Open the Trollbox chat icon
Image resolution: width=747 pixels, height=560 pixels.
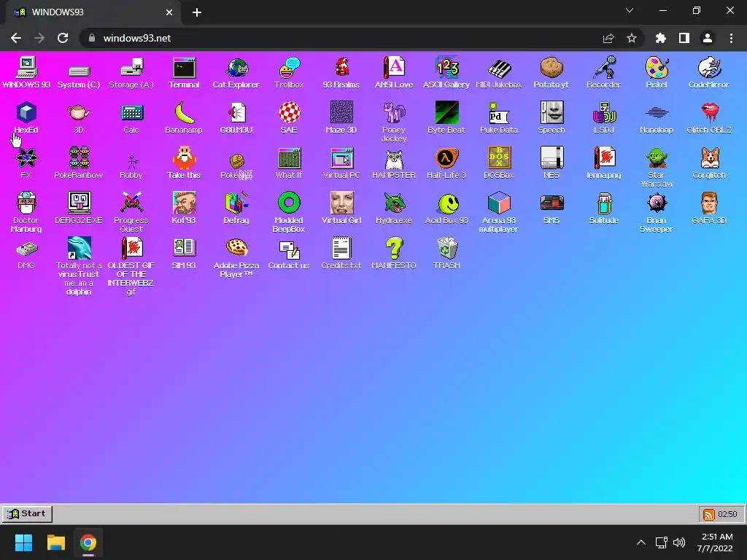[x=289, y=72]
